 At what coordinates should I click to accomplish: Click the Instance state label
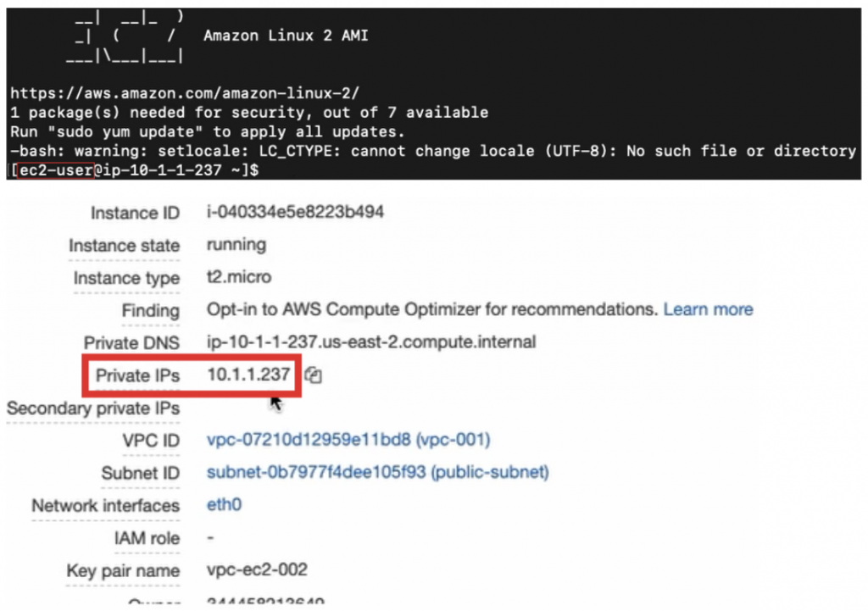click(124, 245)
